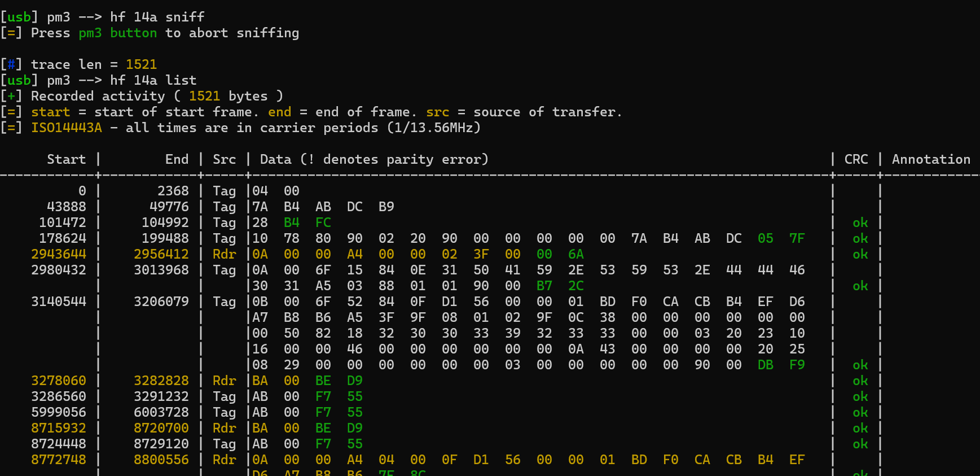
Task: Click the ISO14443A label in the info line
Action: [67, 128]
